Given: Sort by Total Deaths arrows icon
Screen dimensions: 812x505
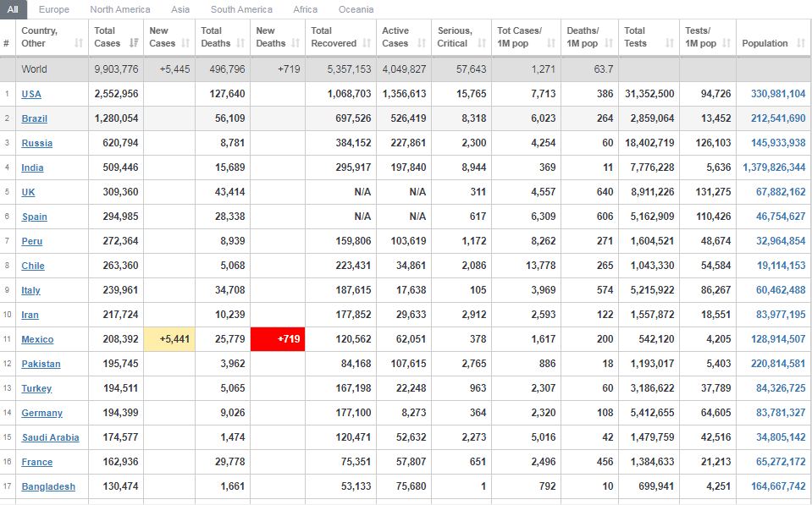Looking at the screenshot, I should click(240, 43).
